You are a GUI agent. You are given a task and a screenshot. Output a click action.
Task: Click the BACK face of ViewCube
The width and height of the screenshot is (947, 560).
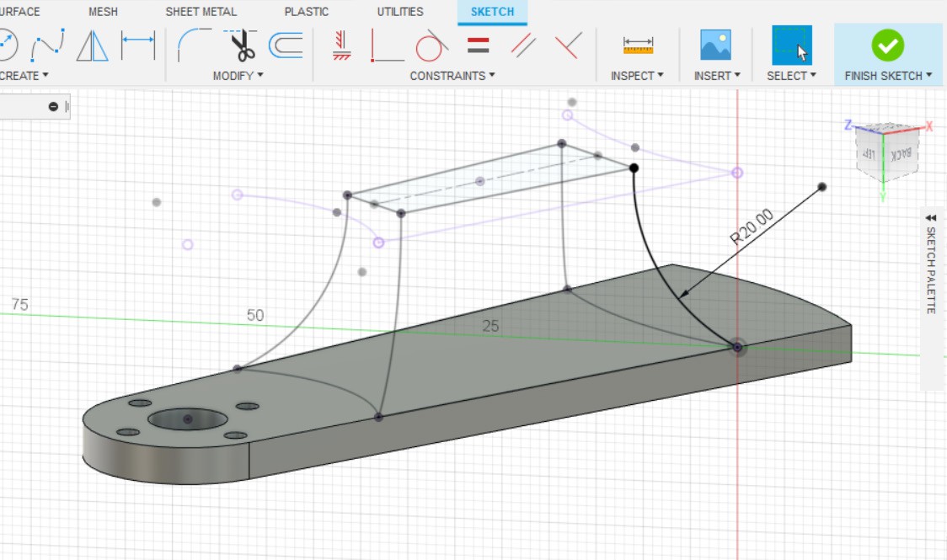(x=902, y=153)
